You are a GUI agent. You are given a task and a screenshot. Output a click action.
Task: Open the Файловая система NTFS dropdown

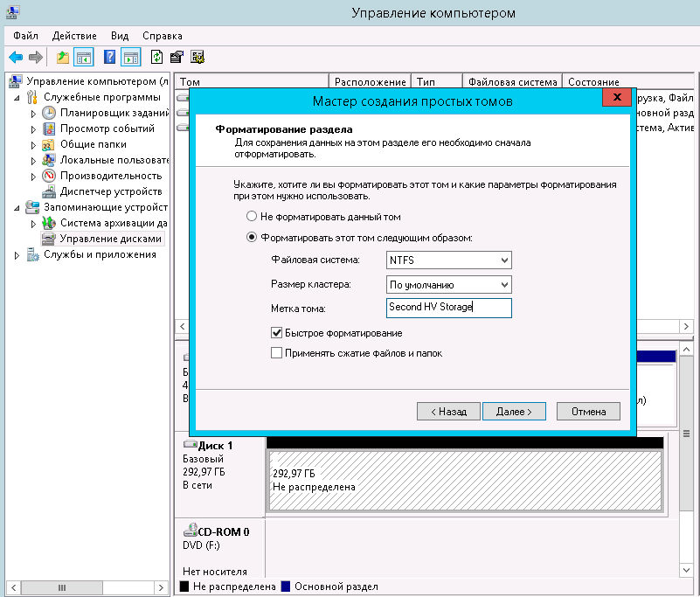pos(448,260)
